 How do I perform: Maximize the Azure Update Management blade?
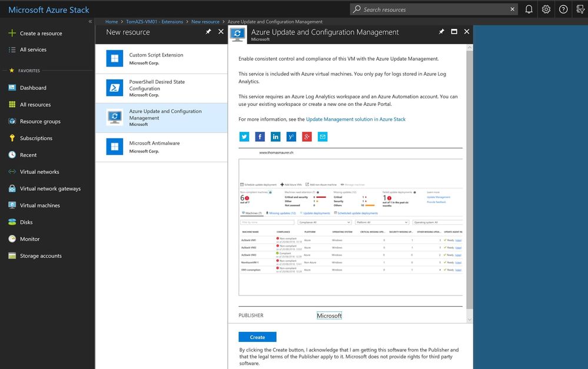click(454, 32)
